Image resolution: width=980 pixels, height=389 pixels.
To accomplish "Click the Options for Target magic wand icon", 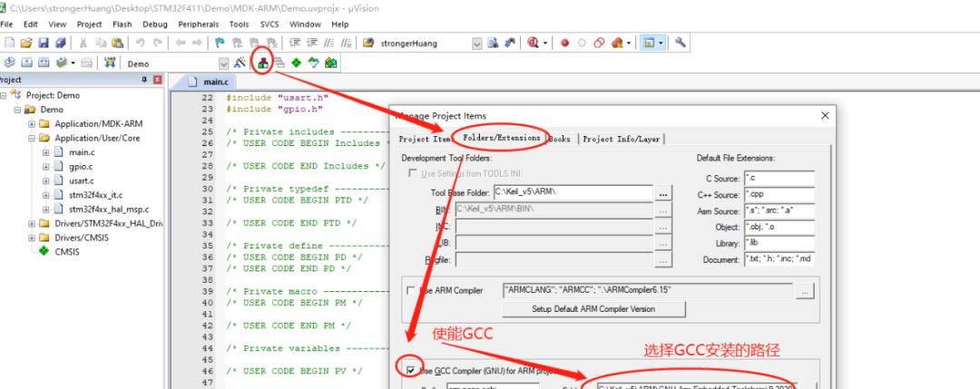I will [241, 63].
